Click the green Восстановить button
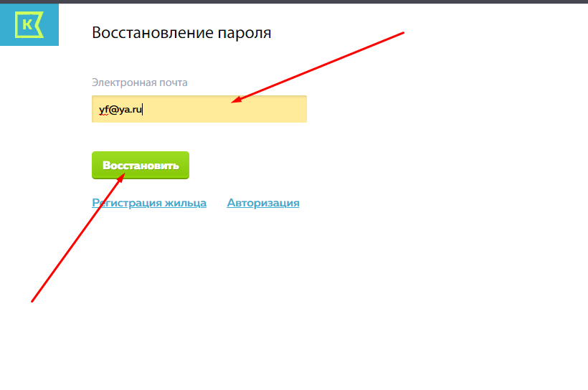This screenshot has width=588, height=390. pyautogui.click(x=141, y=166)
